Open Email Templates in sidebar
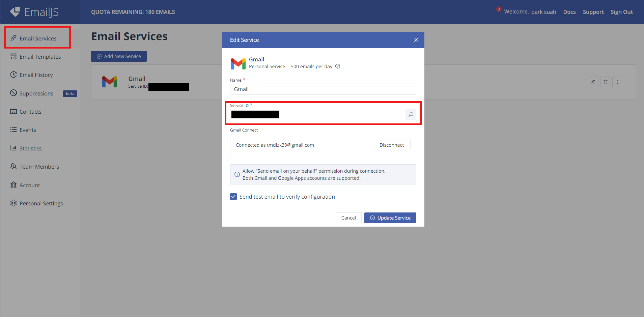 click(40, 57)
